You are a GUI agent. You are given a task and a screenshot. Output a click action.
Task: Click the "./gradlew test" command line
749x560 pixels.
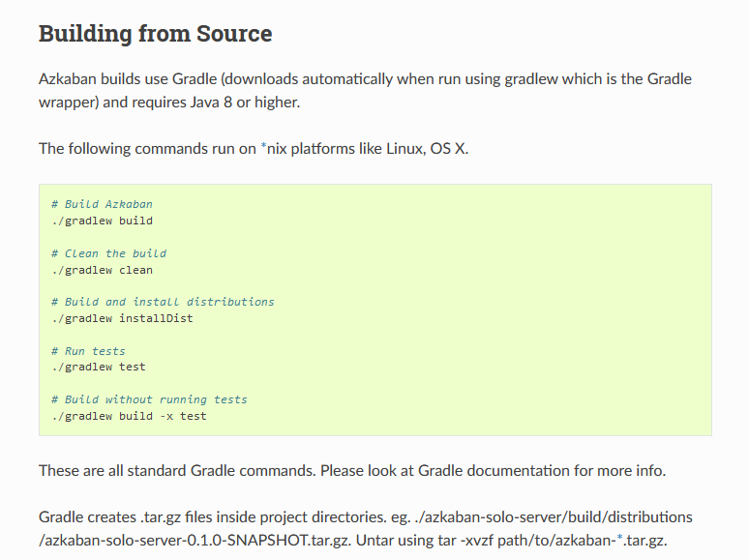99,367
